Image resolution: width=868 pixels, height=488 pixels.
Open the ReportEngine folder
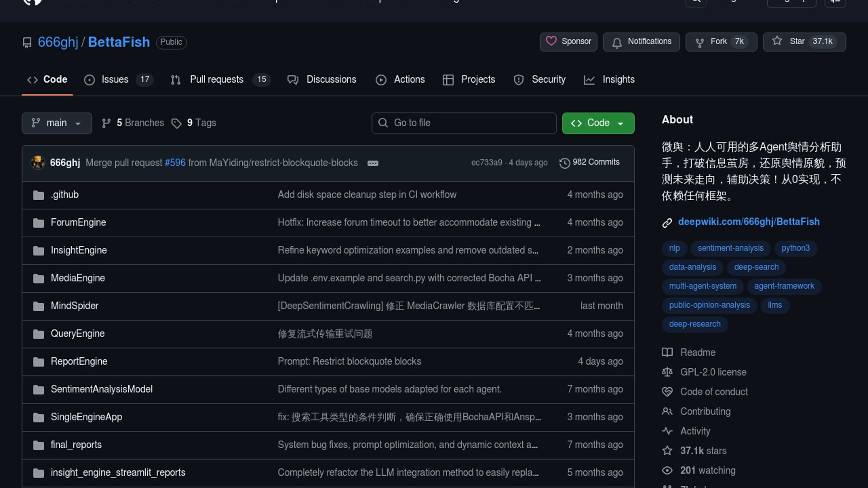click(79, 361)
